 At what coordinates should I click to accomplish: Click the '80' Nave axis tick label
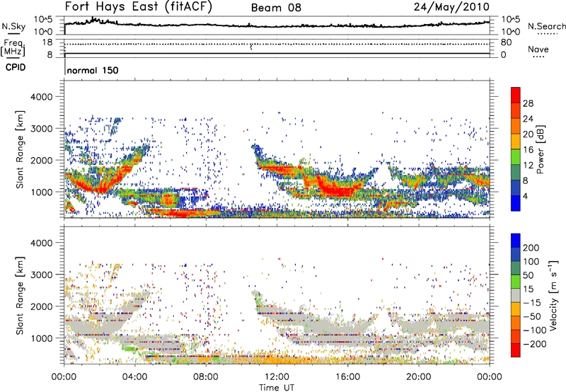click(x=506, y=42)
